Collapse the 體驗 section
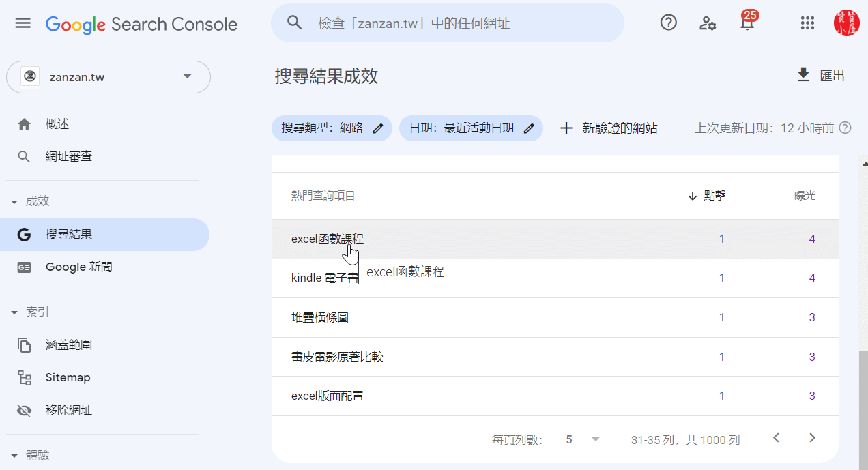 click(x=30, y=456)
